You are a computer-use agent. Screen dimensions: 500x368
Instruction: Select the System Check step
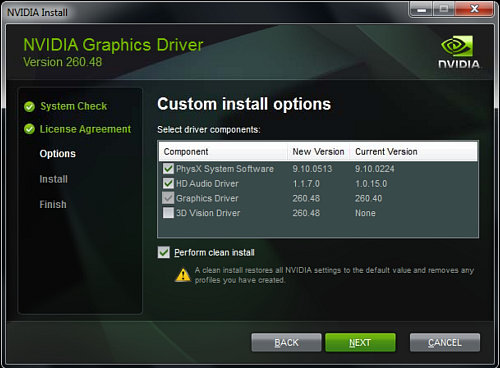pyautogui.click(x=73, y=106)
